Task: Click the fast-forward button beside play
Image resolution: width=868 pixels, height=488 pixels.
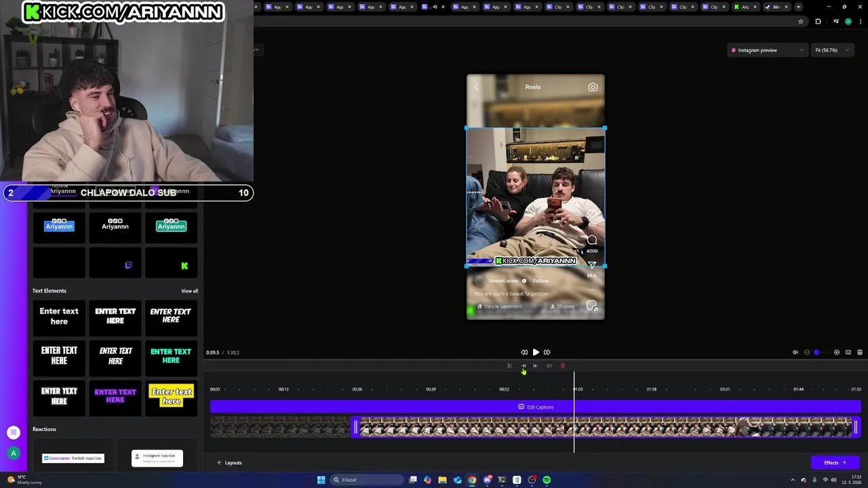Action: pyautogui.click(x=547, y=352)
